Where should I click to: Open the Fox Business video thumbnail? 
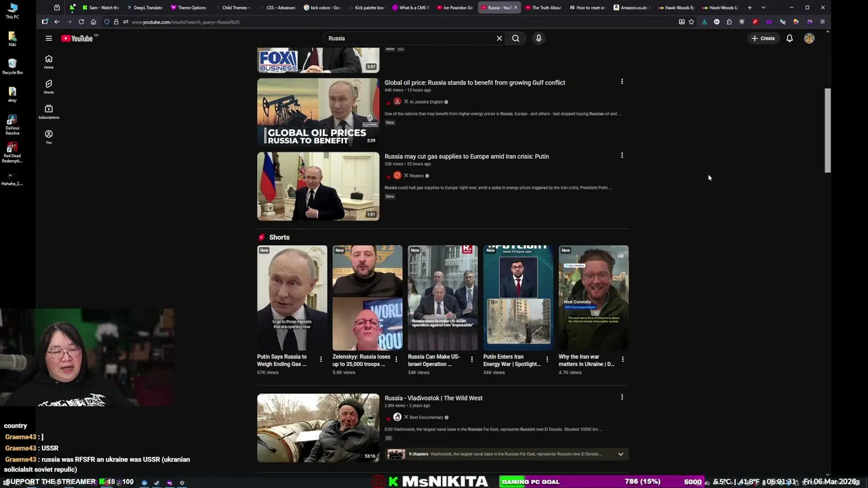[318, 60]
